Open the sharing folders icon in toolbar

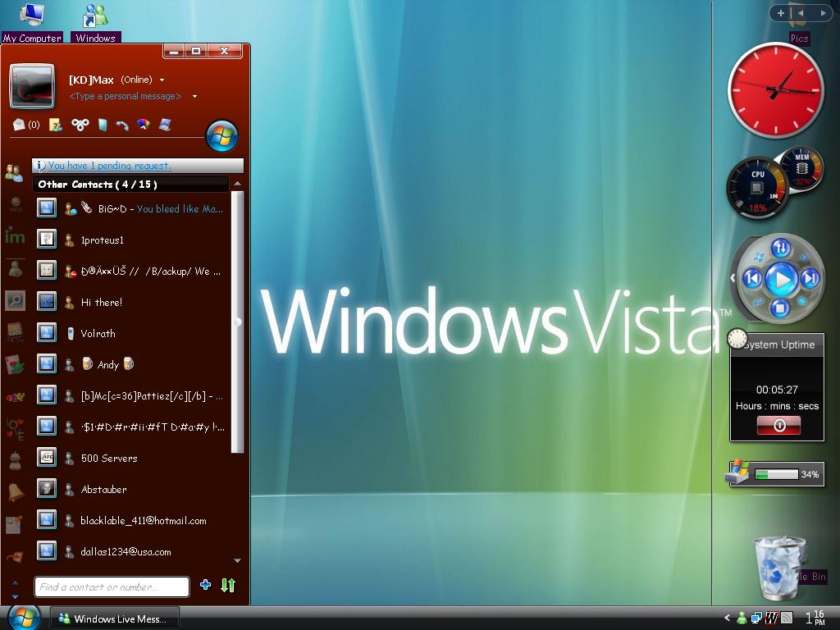103,125
